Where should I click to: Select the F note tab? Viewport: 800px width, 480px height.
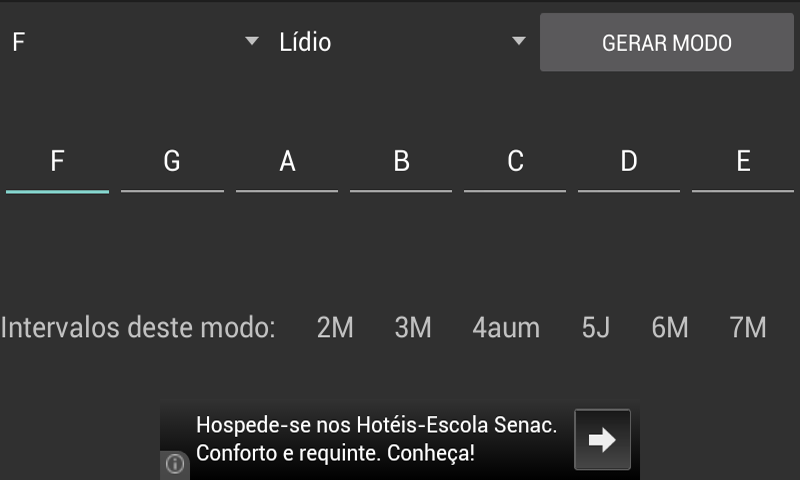(x=57, y=162)
